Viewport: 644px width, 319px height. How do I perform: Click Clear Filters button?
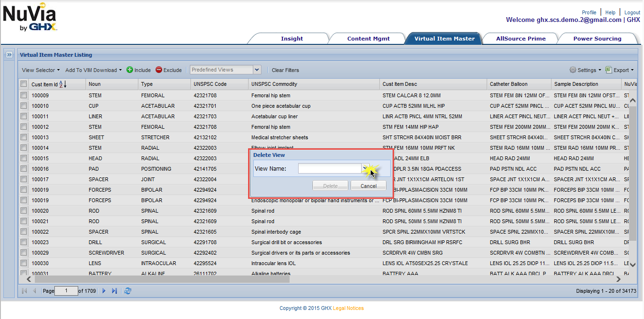pos(285,70)
